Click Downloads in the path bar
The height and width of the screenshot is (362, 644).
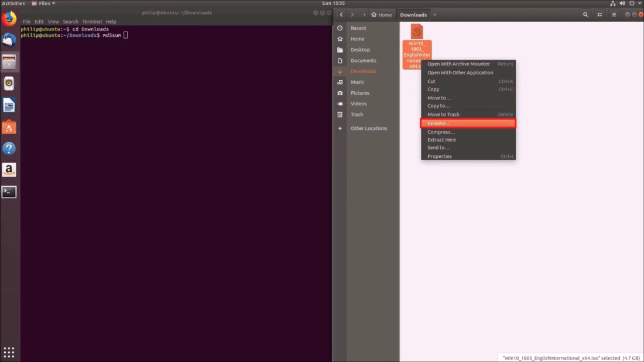tap(413, 15)
